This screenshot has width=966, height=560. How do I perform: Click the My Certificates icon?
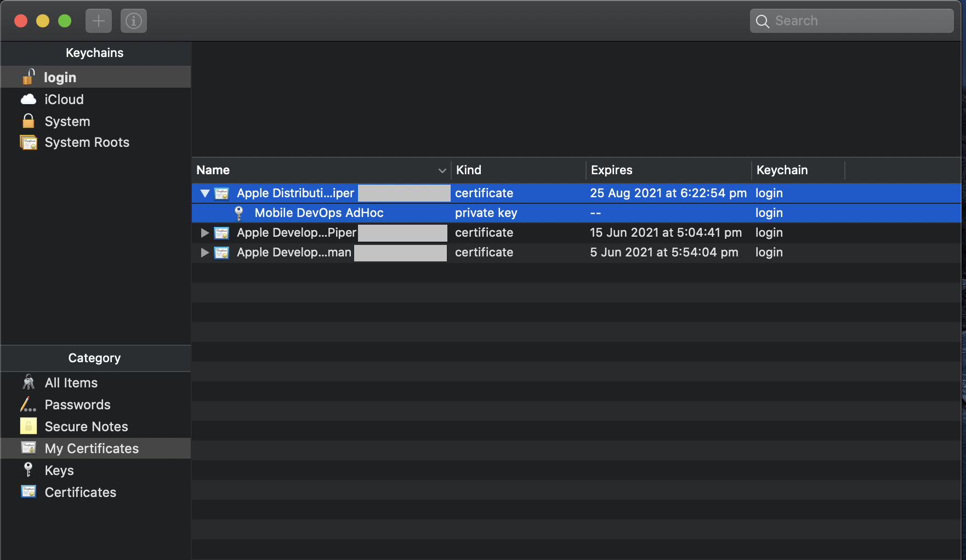(x=29, y=448)
